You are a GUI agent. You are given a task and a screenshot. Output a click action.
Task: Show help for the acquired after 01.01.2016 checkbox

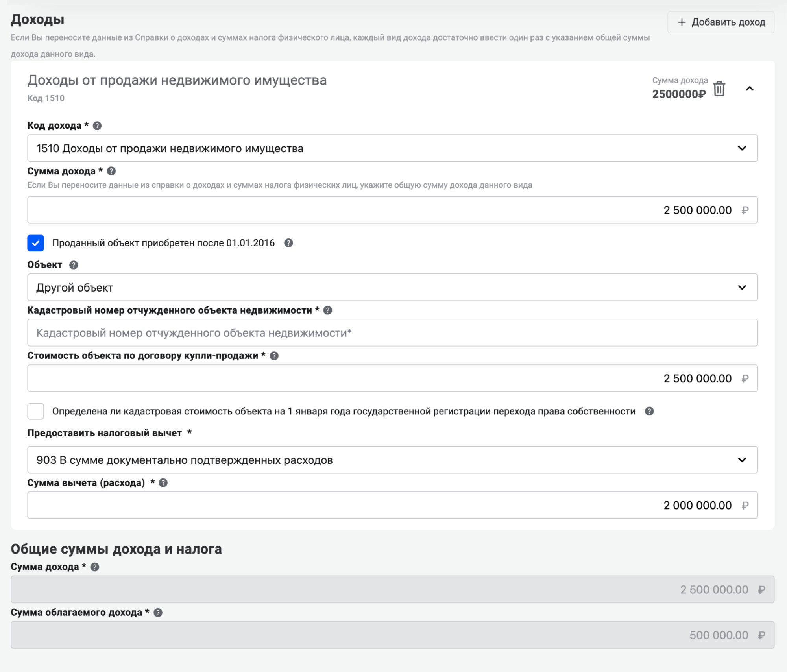pyautogui.click(x=288, y=243)
